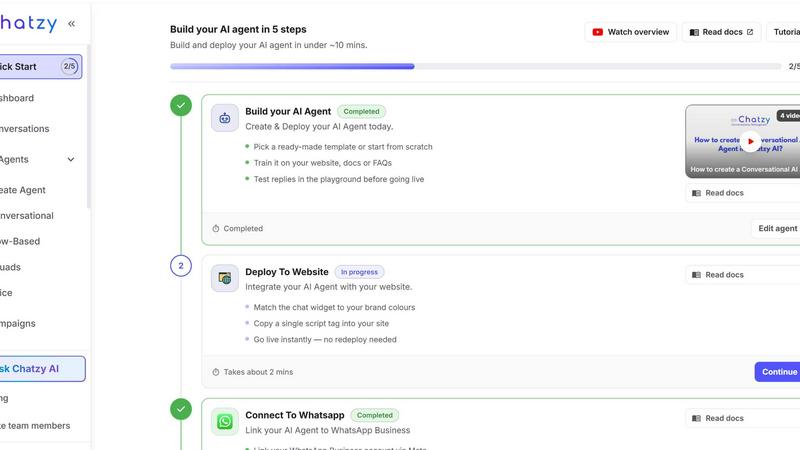The height and width of the screenshot is (450, 800).
Task: Click green checkmark for Connect To Whatsapp
Action: click(x=181, y=409)
